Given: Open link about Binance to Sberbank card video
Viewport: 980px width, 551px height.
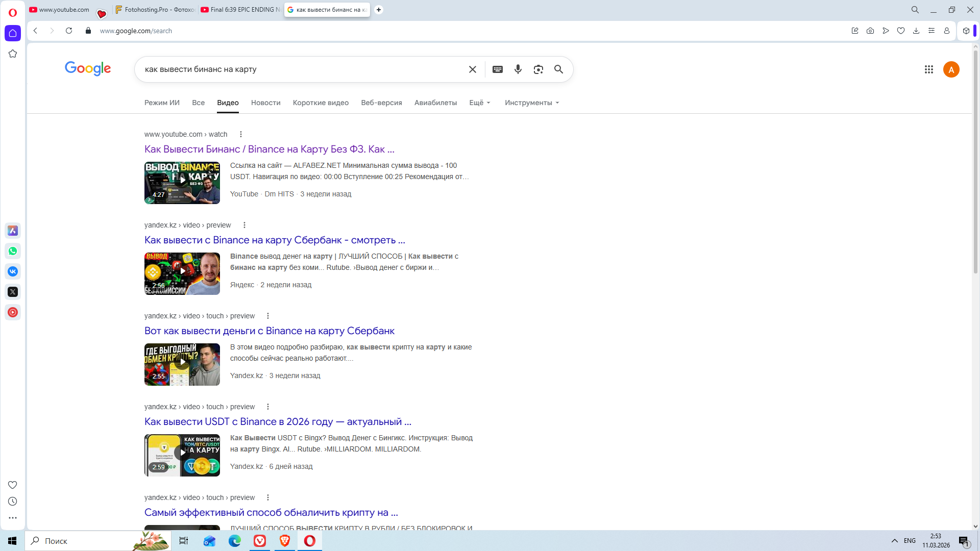Looking at the screenshot, I should pyautogui.click(x=275, y=240).
